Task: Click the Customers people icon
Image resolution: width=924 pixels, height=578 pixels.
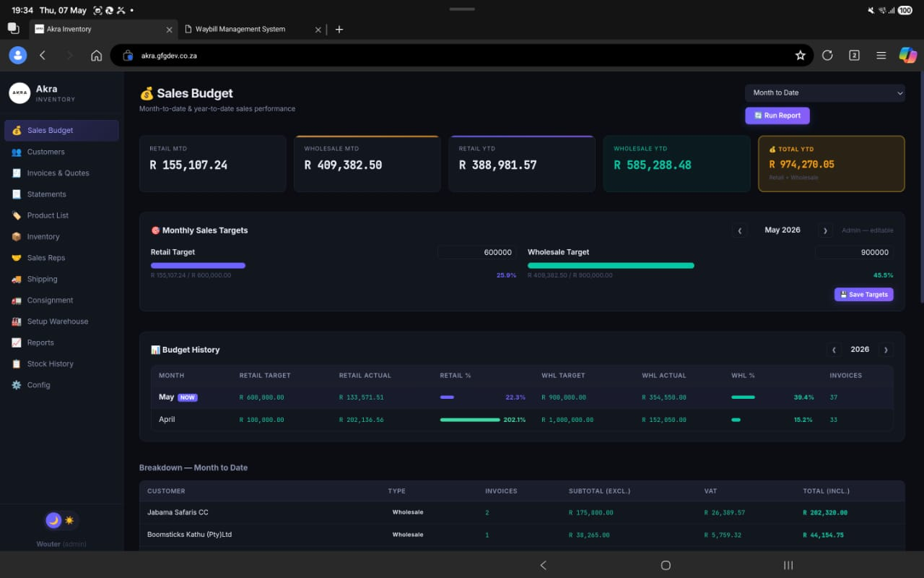Action: click(17, 152)
